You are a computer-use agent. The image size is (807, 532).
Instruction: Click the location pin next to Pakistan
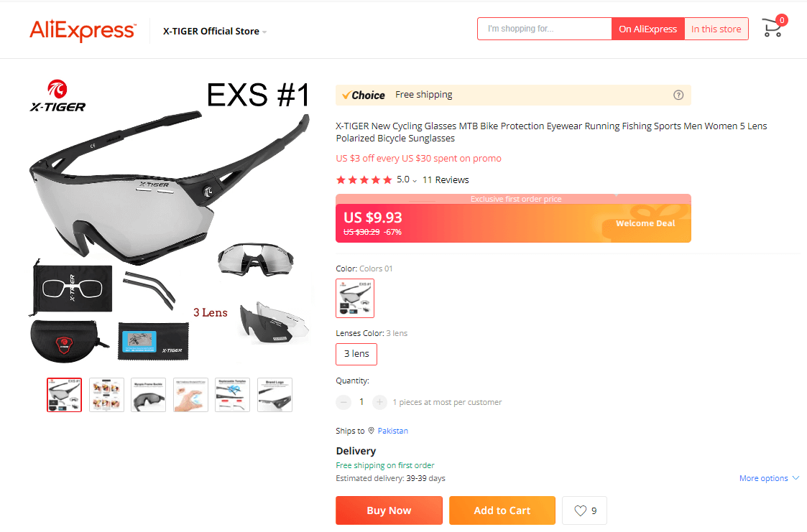coord(371,431)
